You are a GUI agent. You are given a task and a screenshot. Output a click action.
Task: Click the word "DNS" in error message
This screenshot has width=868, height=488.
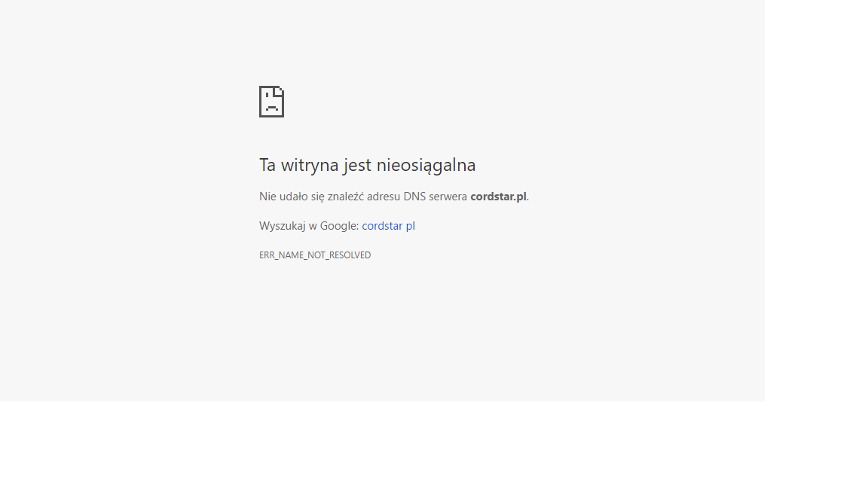pyautogui.click(x=414, y=197)
